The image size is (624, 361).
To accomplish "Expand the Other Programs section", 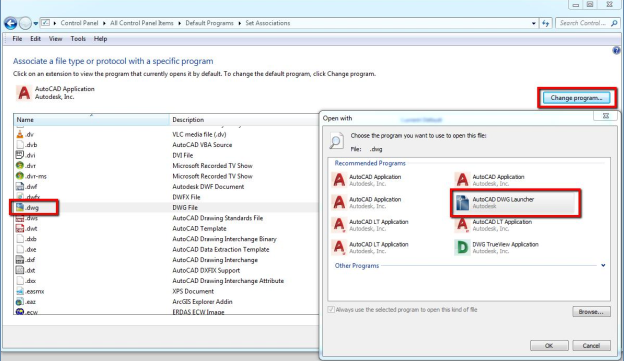I will click(x=603, y=265).
